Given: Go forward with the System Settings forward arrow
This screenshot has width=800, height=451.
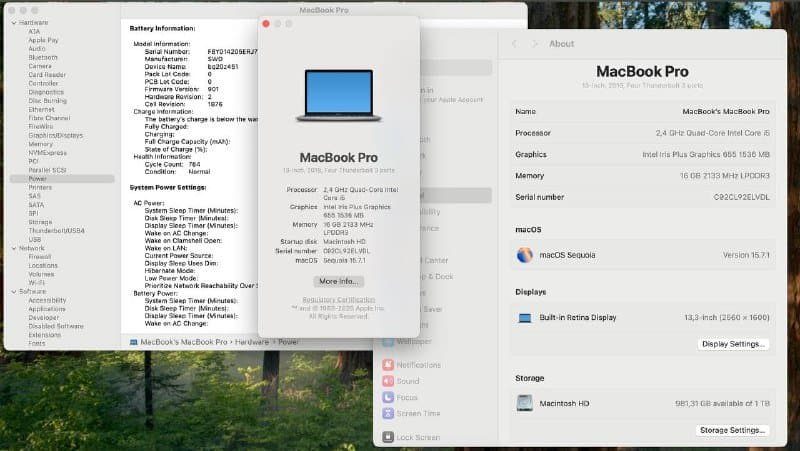Looking at the screenshot, I should pos(534,44).
